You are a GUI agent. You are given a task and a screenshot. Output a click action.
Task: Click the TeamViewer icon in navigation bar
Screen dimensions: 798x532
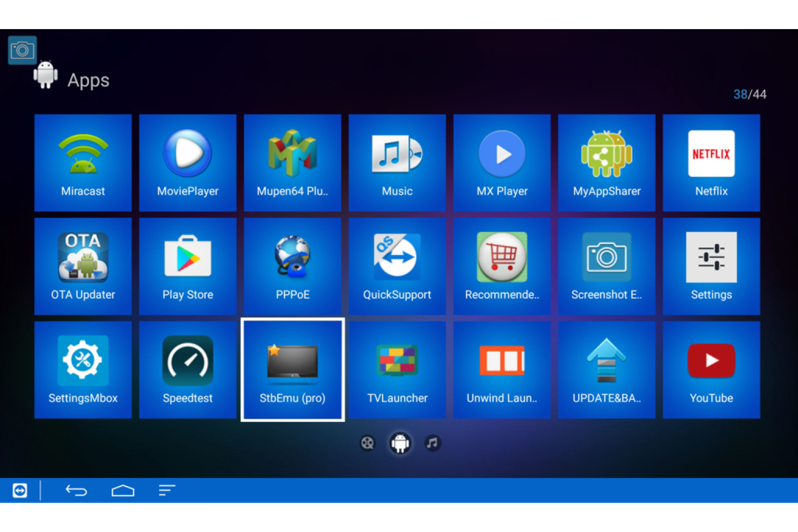20,490
